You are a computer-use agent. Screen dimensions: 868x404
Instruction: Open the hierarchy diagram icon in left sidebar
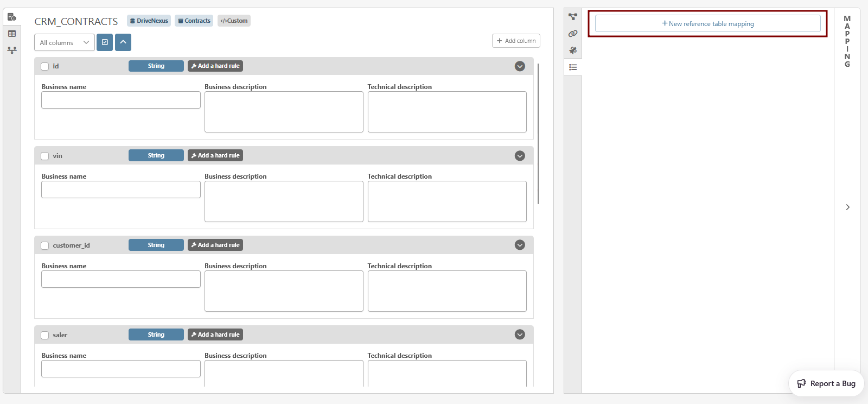coord(12,50)
